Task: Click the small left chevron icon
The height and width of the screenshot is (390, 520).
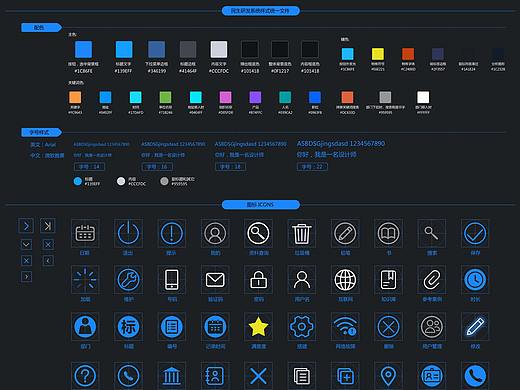Action: (48, 260)
